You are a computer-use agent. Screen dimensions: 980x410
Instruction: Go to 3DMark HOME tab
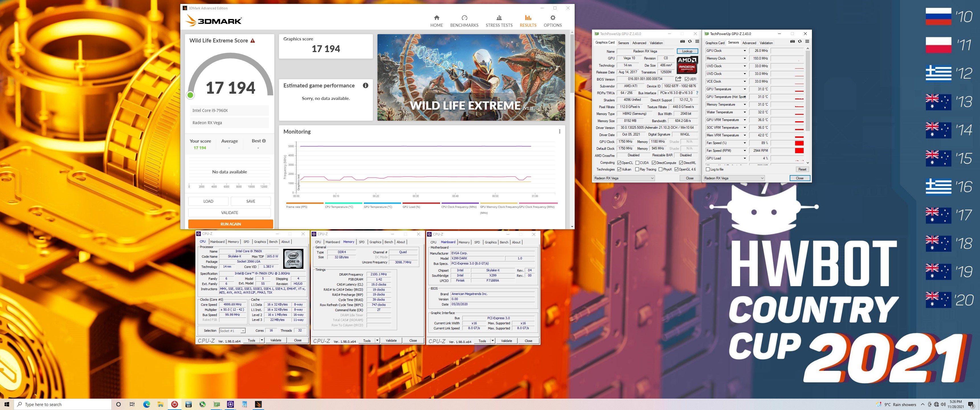coord(436,21)
